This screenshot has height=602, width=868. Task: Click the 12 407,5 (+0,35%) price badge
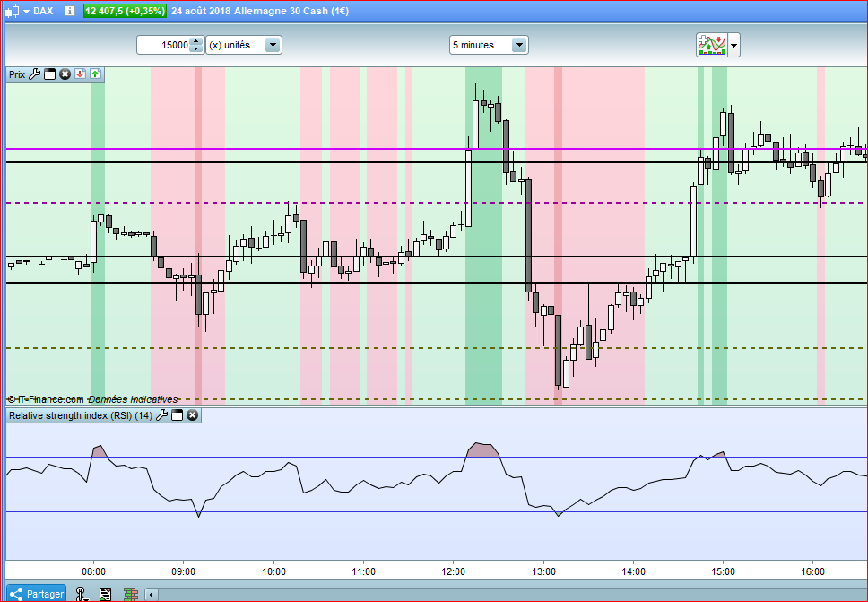click(125, 11)
